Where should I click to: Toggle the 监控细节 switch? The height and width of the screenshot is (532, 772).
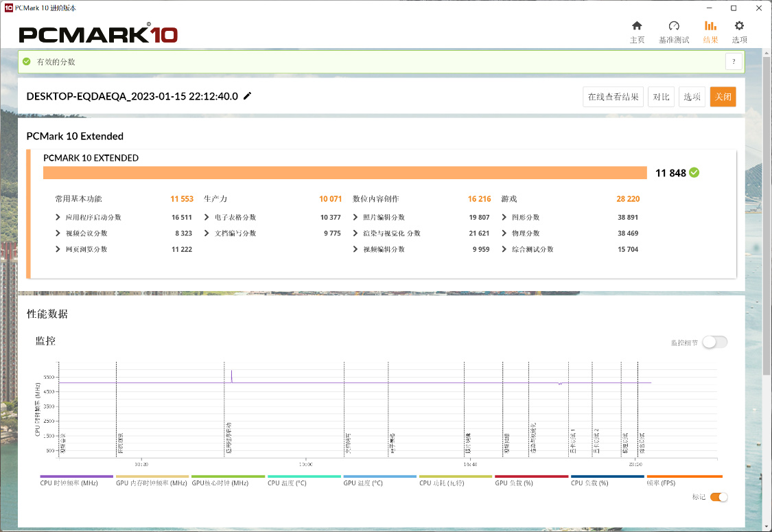pos(715,342)
